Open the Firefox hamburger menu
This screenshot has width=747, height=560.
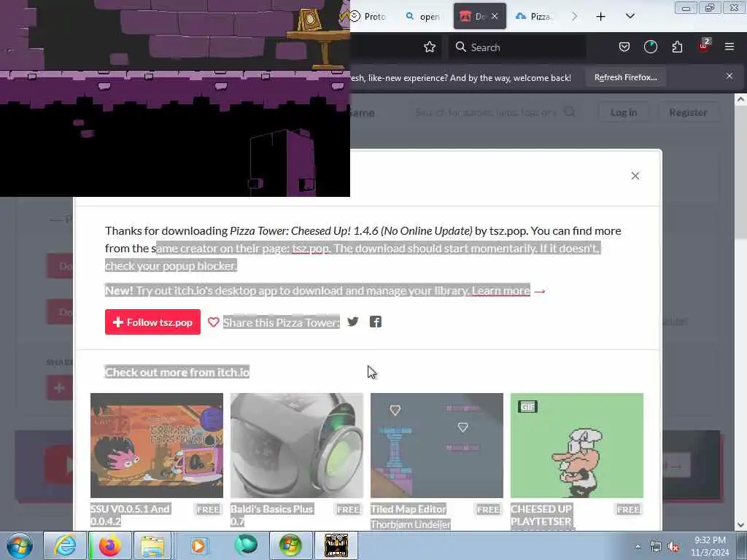coord(729,47)
